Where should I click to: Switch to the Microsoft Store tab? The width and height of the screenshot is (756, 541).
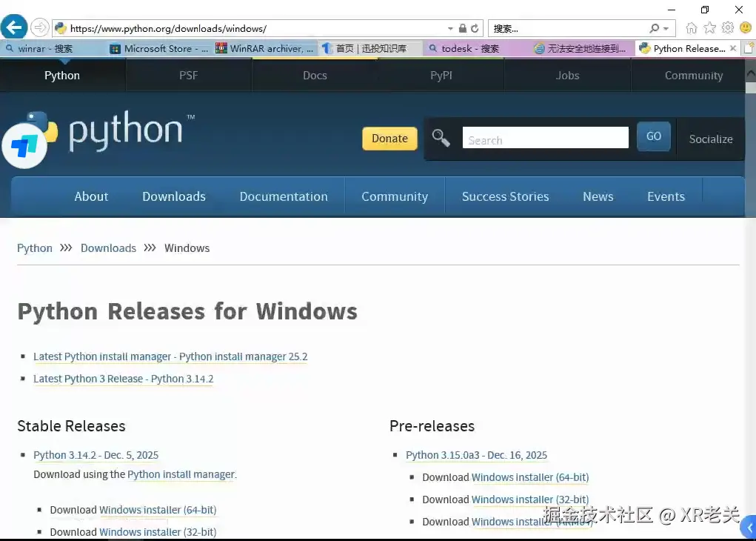coord(159,48)
